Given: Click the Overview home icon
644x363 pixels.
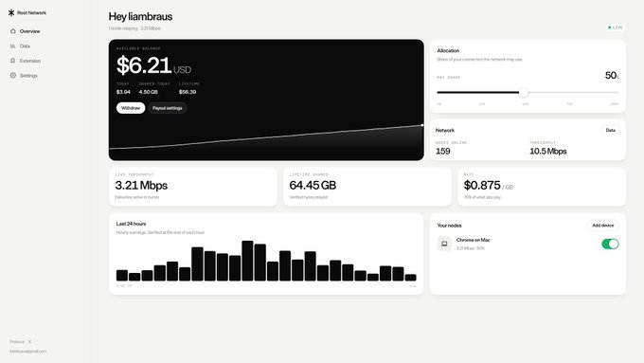Looking at the screenshot, I should (12, 31).
